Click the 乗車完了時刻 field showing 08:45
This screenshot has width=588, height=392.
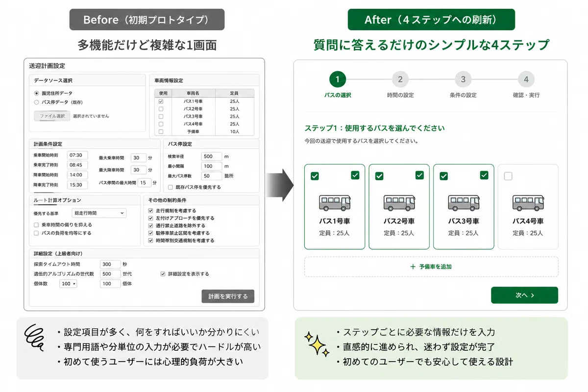[x=77, y=165]
